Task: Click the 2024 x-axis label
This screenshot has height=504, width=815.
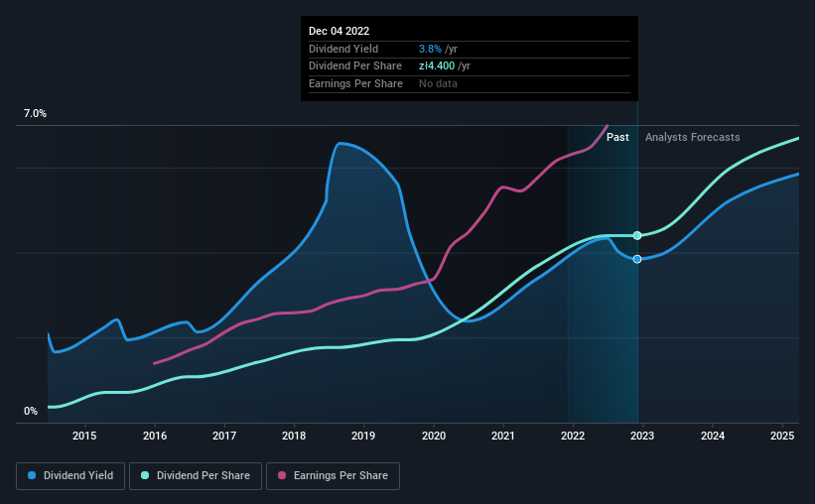Action: coord(713,436)
